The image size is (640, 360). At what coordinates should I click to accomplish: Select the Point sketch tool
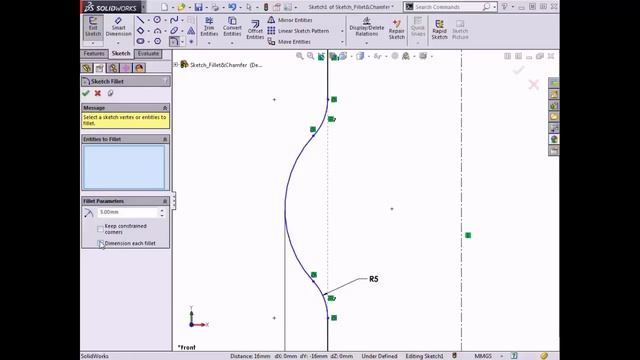(x=191, y=41)
